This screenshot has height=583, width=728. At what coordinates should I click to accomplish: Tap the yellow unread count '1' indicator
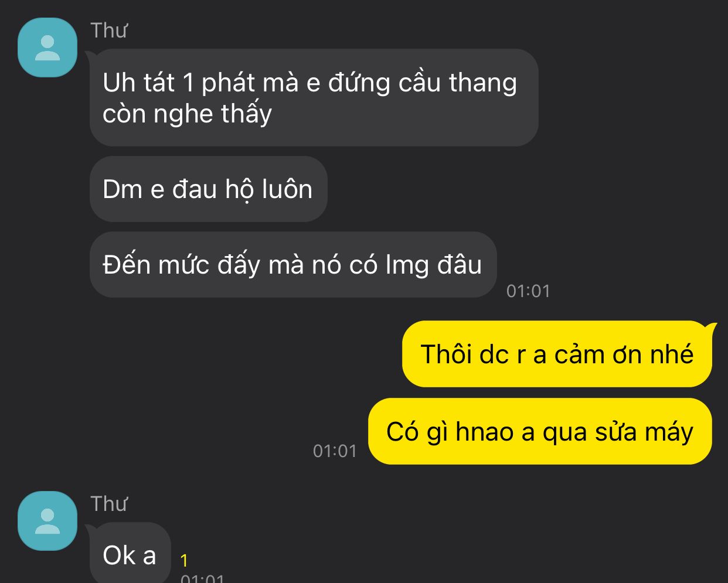pos(184,561)
